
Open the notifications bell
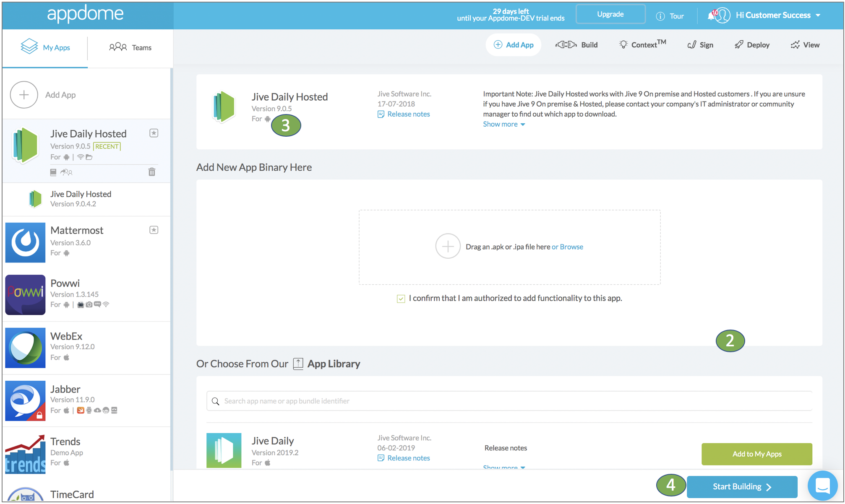[x=711, y=16]
